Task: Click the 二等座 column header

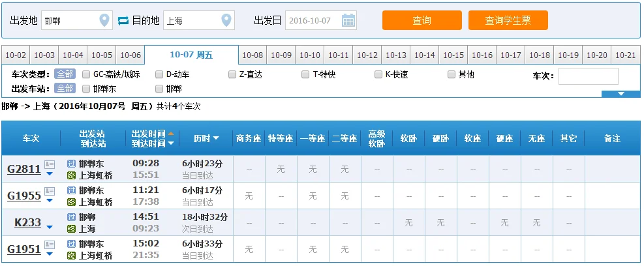Action: tap(345, 139)
